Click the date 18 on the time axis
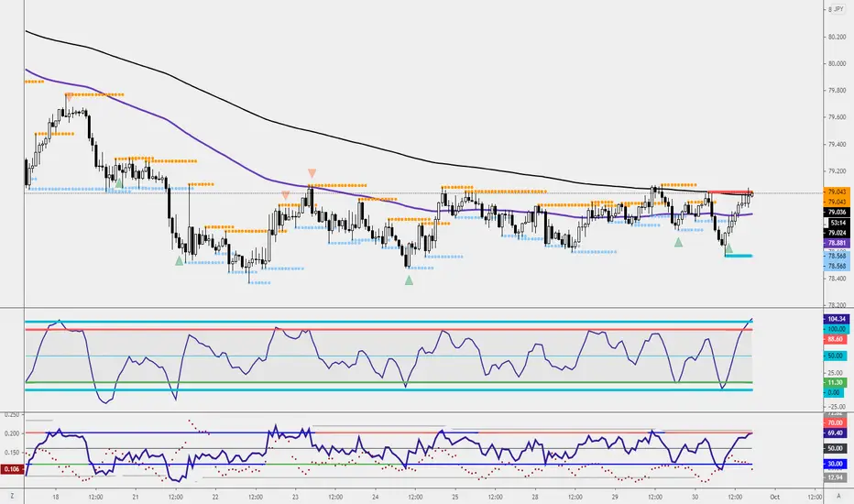Image resolution: width=854 pixels, height=504 pixels. tap(56, 497)
